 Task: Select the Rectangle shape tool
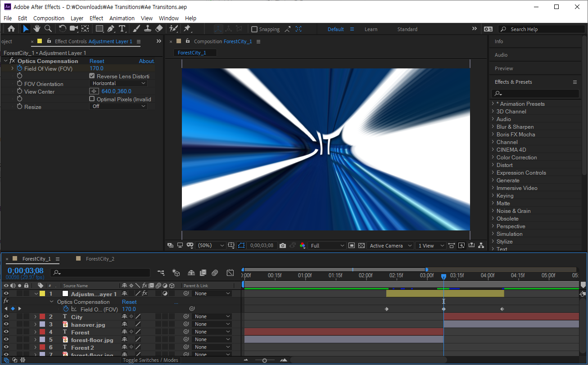[100, 29]
